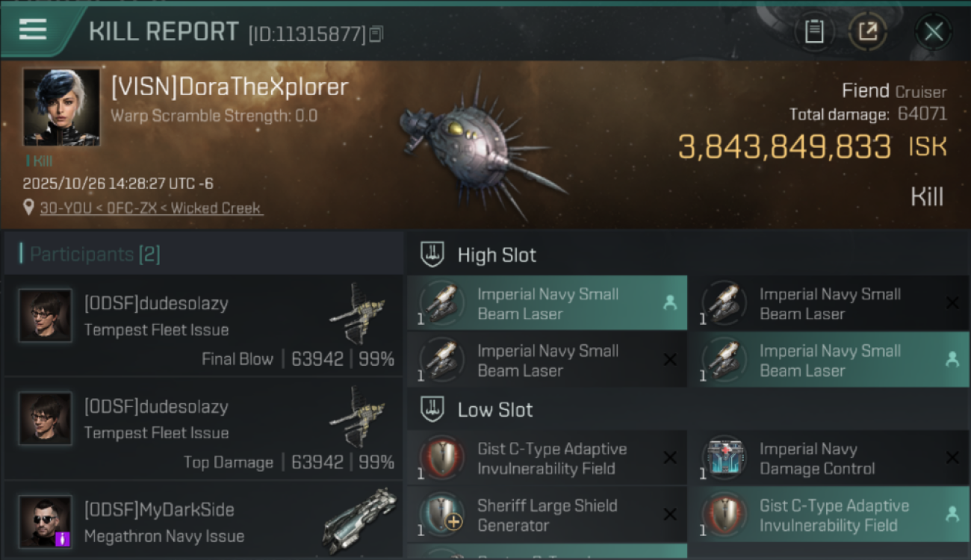This screenshot has height=560, width=971.
Task: Open the hamburger menu
Action: click(33, 30)
